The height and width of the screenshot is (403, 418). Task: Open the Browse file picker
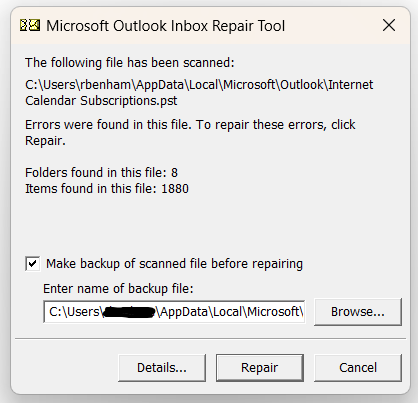(358, 312)
